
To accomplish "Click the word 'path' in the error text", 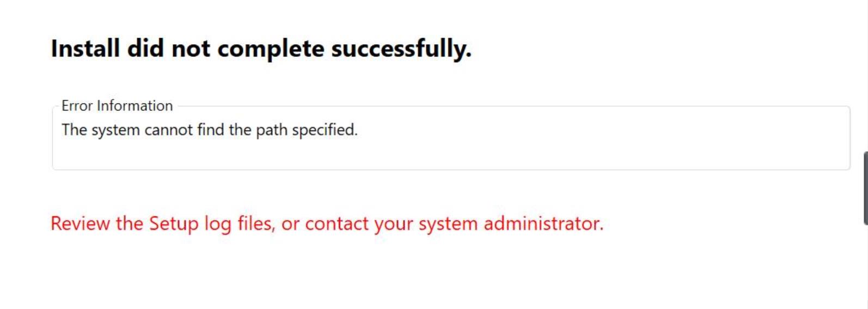I will (272, 130).
